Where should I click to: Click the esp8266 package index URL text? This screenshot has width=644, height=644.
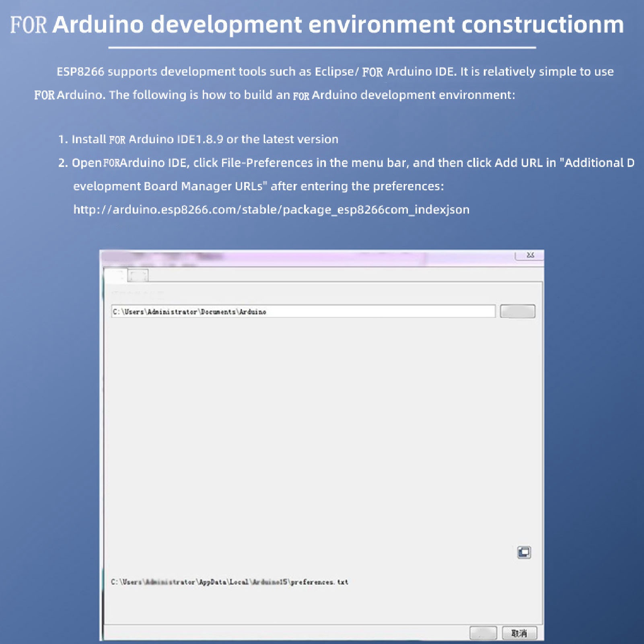coord(272,210)
